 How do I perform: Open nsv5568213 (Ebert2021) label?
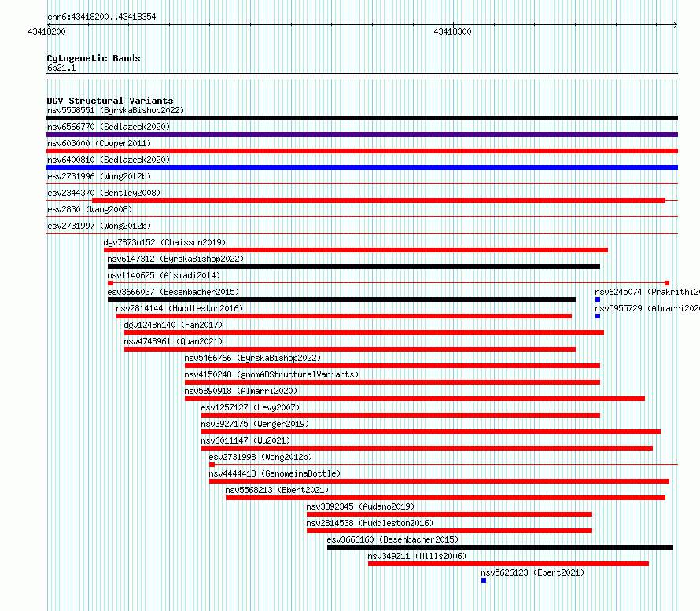[277, 490]
